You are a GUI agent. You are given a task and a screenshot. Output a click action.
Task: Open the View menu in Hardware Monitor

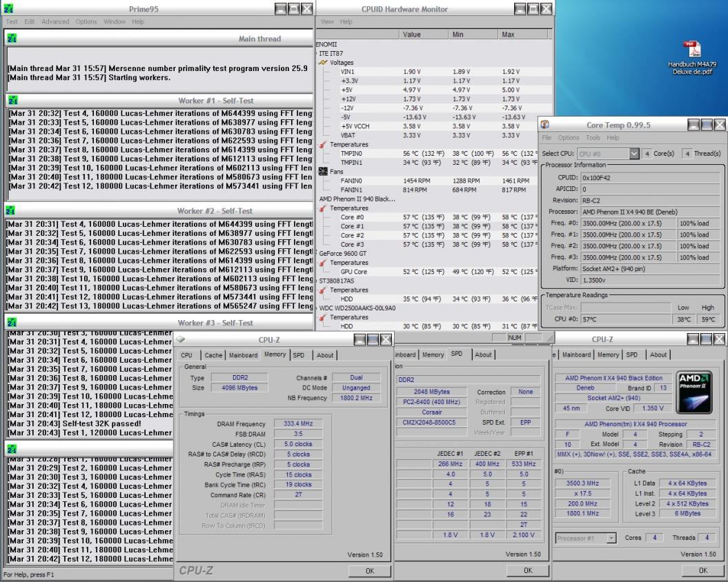327,22
